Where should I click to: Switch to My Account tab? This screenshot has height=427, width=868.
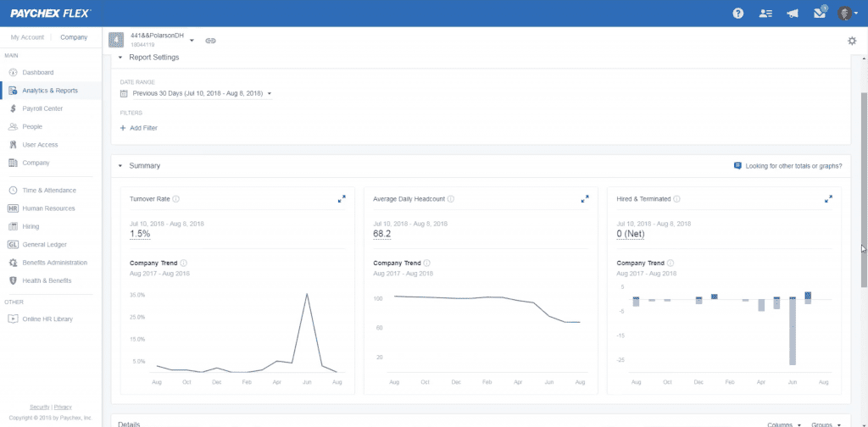27,37
